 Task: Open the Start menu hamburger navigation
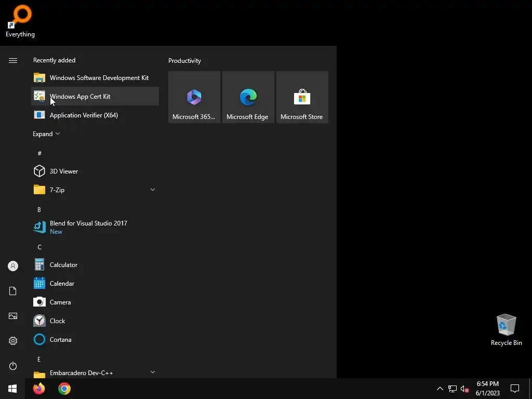[x=13, y=60]
